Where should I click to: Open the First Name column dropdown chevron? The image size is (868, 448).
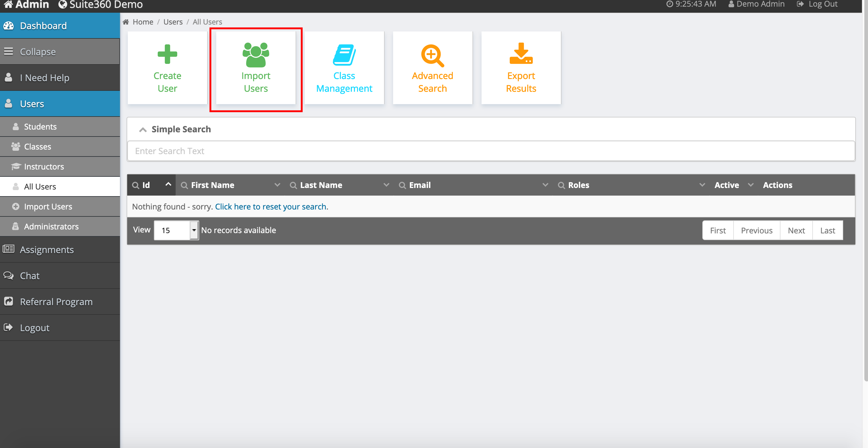coord(277,185)
